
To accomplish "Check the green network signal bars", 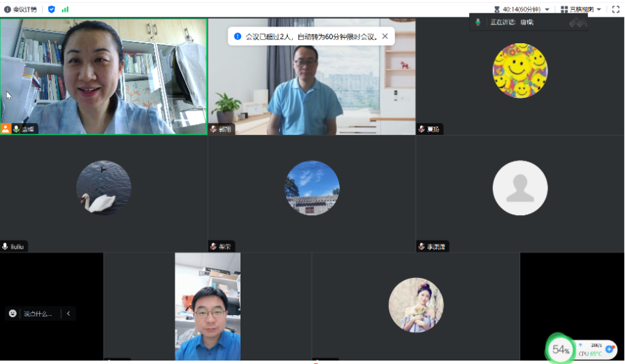I will pyautogui.click(x=65, y=9).
